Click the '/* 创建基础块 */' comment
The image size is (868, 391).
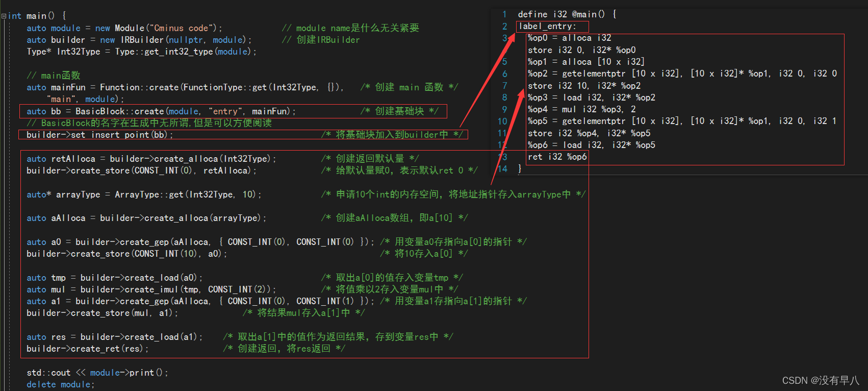pyautogui.click(x=399, y=111)
